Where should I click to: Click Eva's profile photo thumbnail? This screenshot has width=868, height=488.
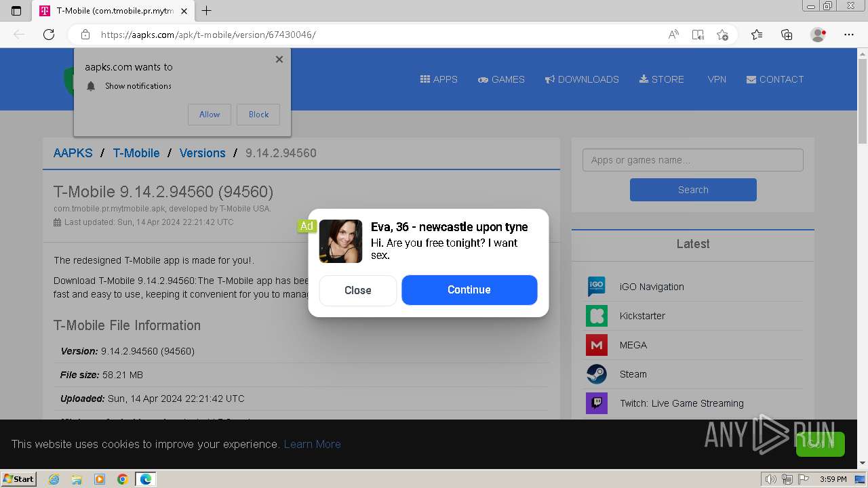pyautogui.click(x=340, y=241)
